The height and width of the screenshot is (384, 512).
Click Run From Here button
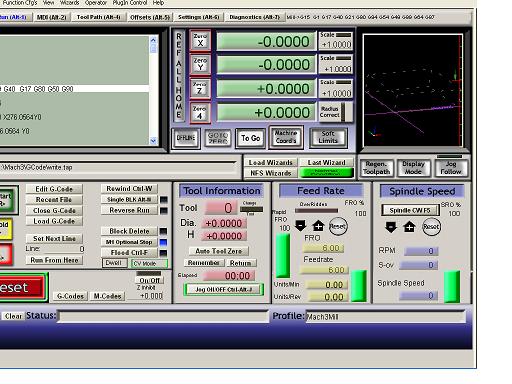coord(54,260)
